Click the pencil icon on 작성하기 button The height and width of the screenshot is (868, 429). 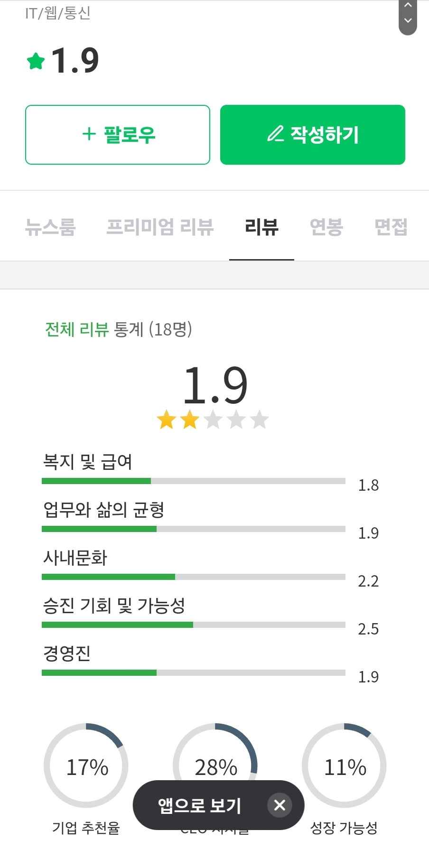(275, 134)
